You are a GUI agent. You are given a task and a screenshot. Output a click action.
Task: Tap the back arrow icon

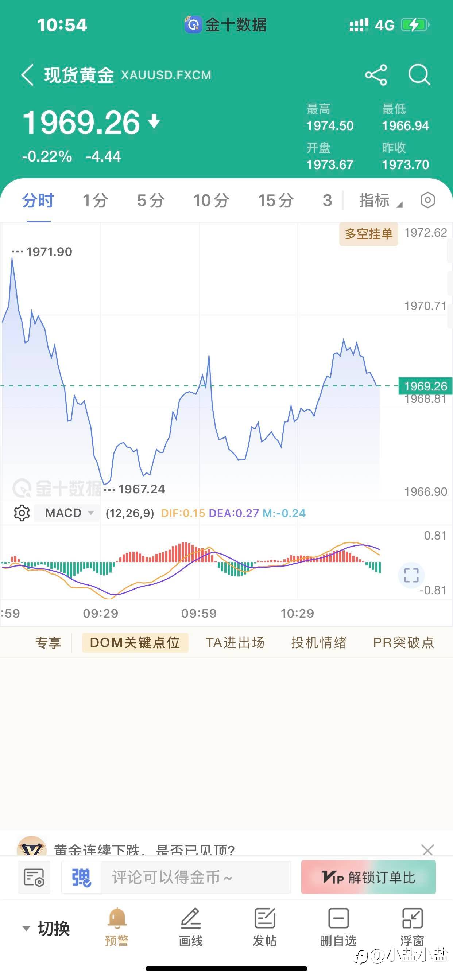[x=27, y=75]
